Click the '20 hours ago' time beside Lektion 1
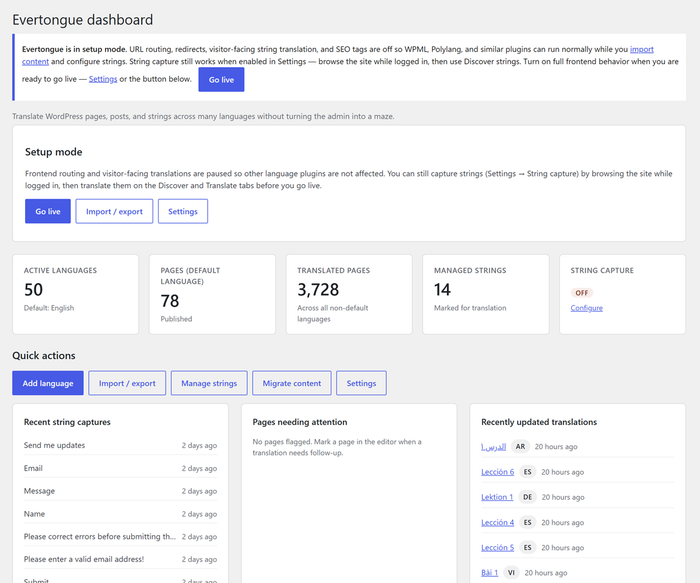This screenshot has height=583, width=700. click(x=563, y=497)
